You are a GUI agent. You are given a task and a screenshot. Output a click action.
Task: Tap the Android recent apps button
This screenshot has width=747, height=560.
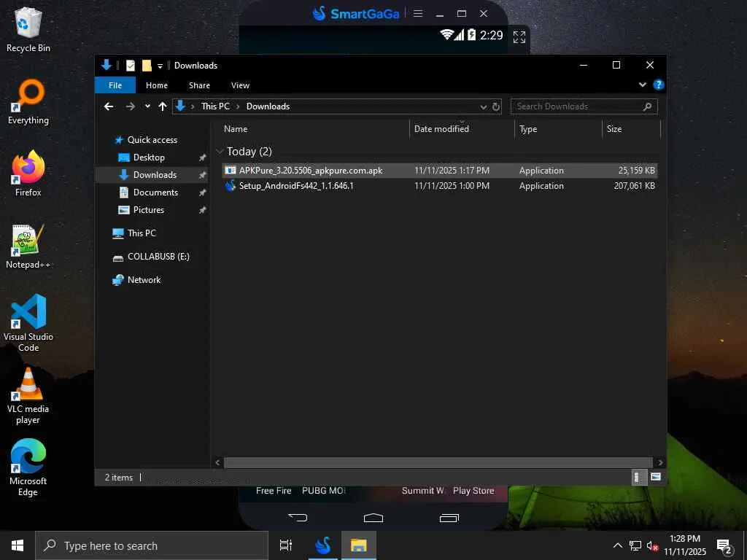[449, 518]
